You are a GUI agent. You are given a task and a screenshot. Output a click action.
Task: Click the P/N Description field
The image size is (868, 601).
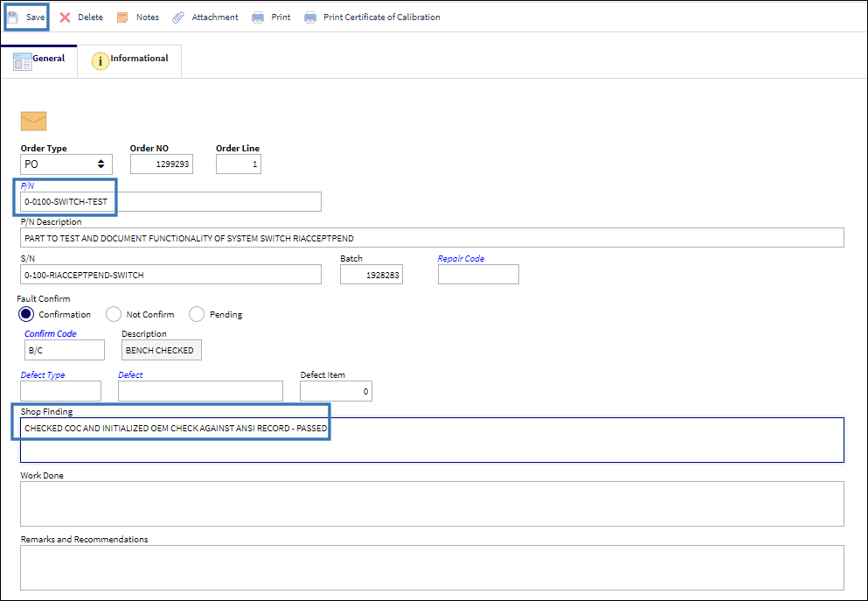click(433, 238)
